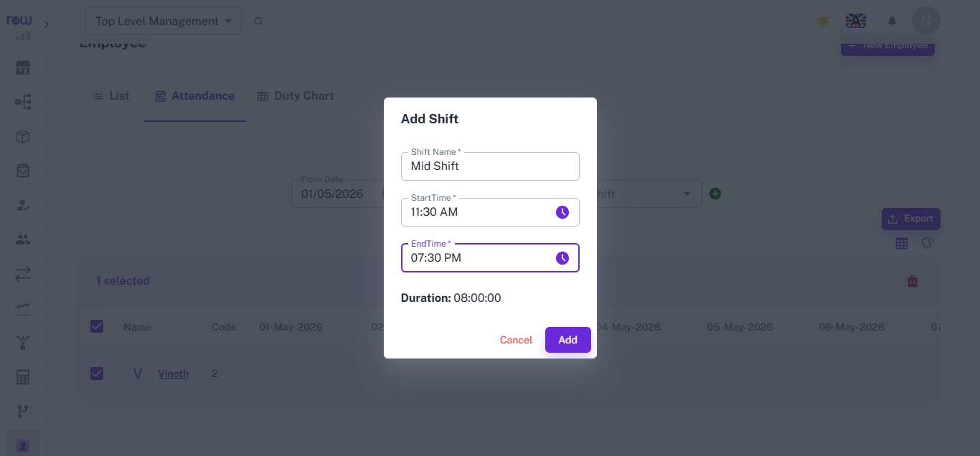Screen dimensions: 980x456
Task: Click the Add button in the dialog
Action: click(568, 340)
